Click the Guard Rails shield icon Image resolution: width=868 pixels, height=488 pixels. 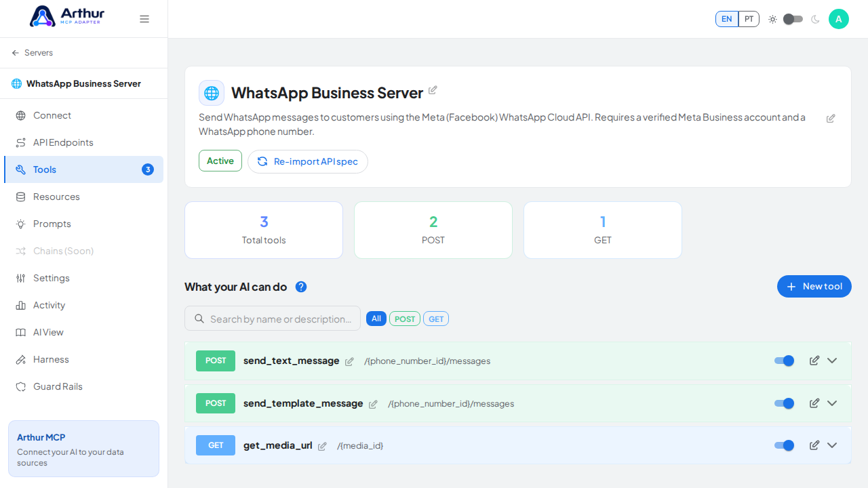tap(21, 386)
